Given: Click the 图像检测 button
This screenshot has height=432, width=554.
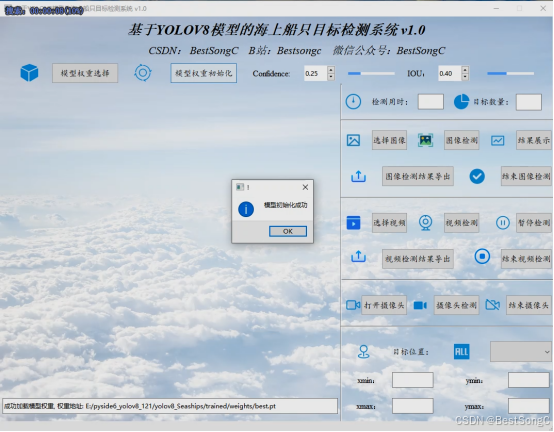Looking at the screenshot, I should pos(461,140).
